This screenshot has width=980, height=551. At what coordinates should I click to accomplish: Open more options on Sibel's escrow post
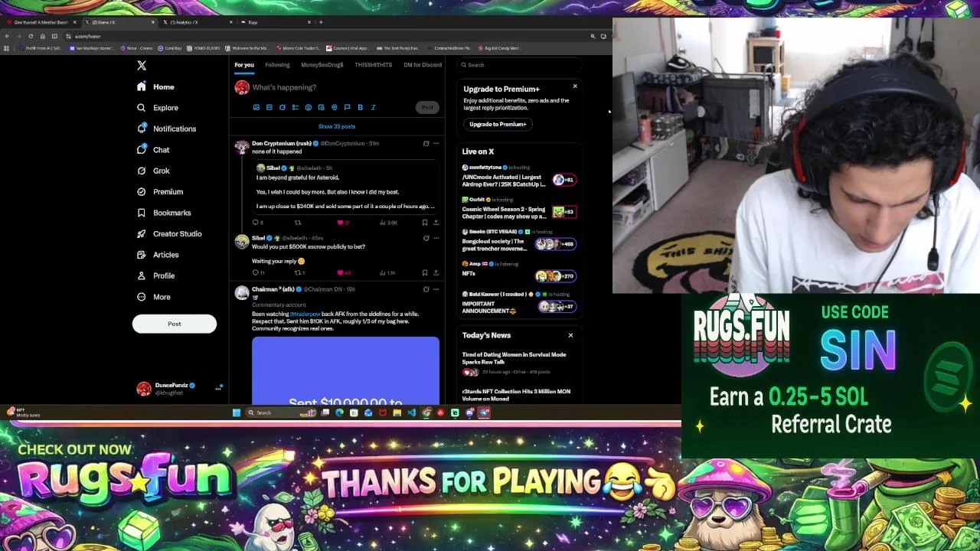point(436,238)
